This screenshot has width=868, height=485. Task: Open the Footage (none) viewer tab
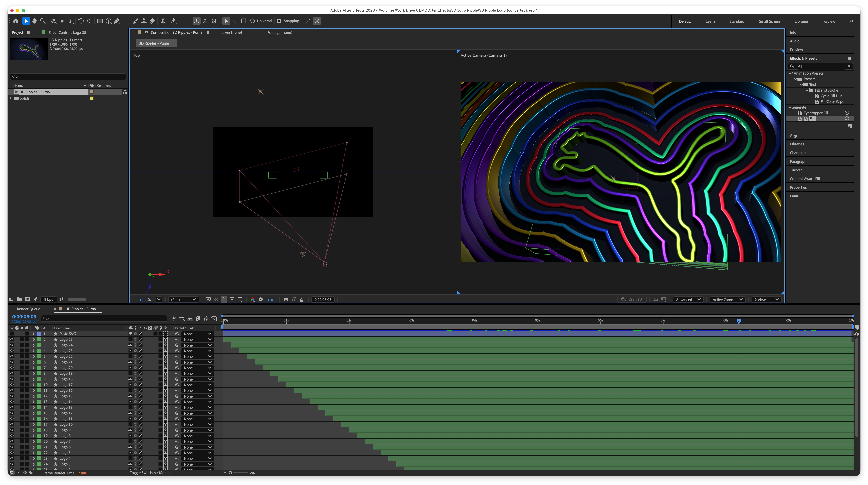280,33
